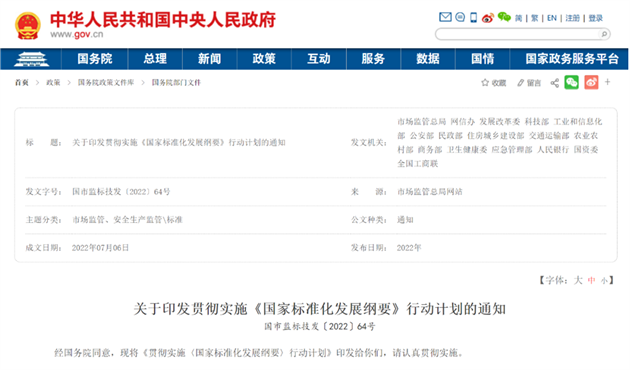
Task: Click the share icon beside 留言
Action: tap(555, 83)
